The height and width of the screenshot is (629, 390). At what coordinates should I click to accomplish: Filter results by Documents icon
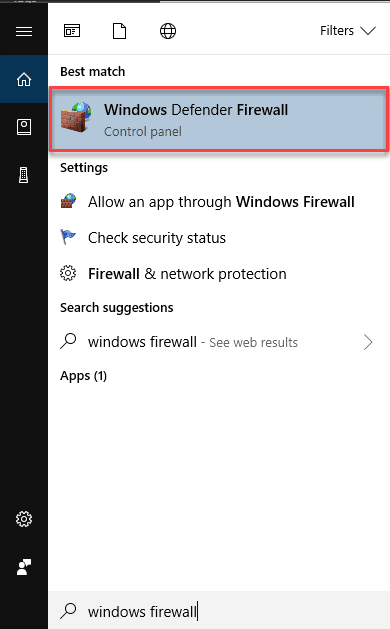tap(120, 31)
